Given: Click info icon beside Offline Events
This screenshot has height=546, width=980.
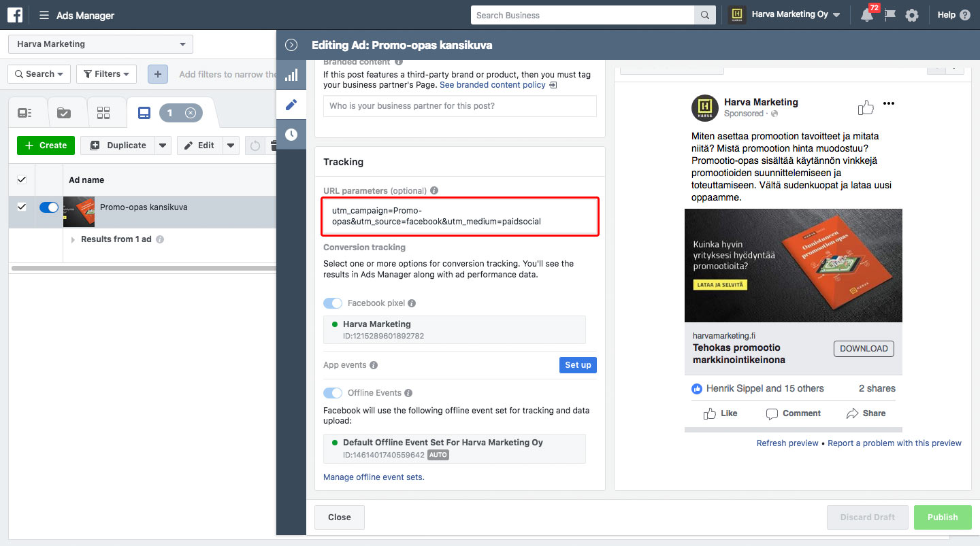Looking at the screenshot, I should tap(408, 393).
